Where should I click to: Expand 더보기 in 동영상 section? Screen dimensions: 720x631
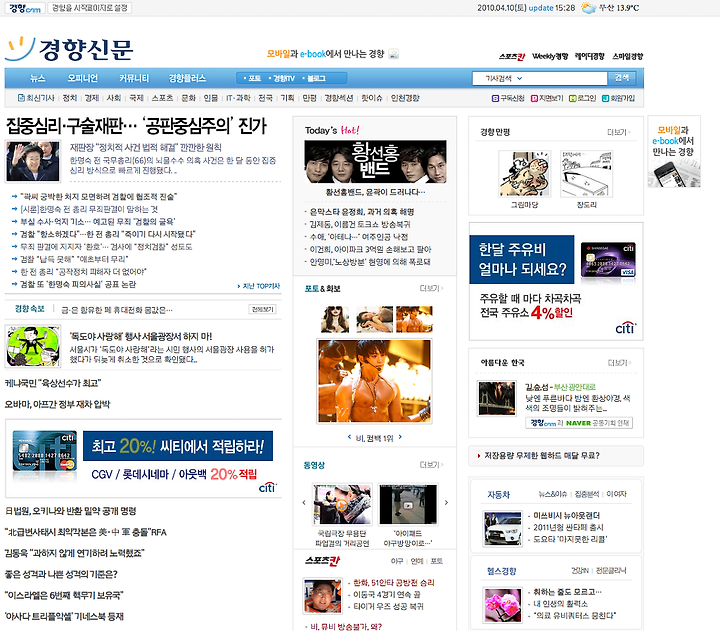pos(431,465)
